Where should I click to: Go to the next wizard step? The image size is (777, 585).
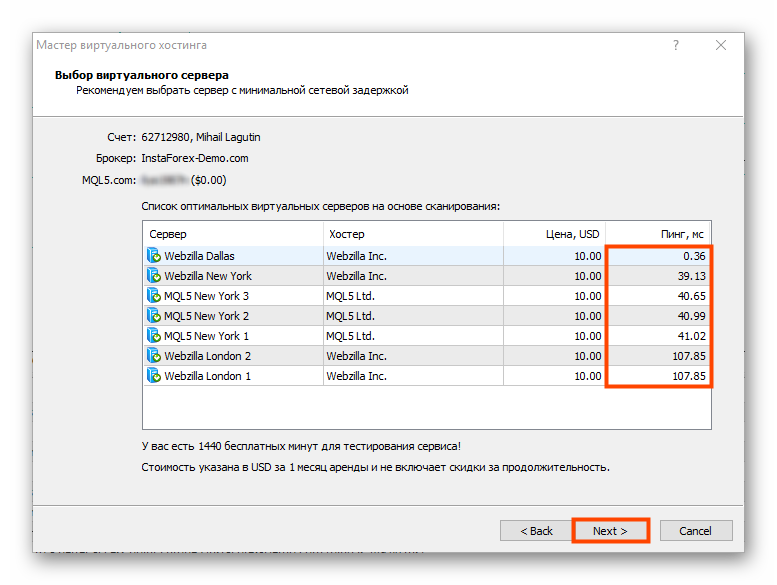pos(610,531)
